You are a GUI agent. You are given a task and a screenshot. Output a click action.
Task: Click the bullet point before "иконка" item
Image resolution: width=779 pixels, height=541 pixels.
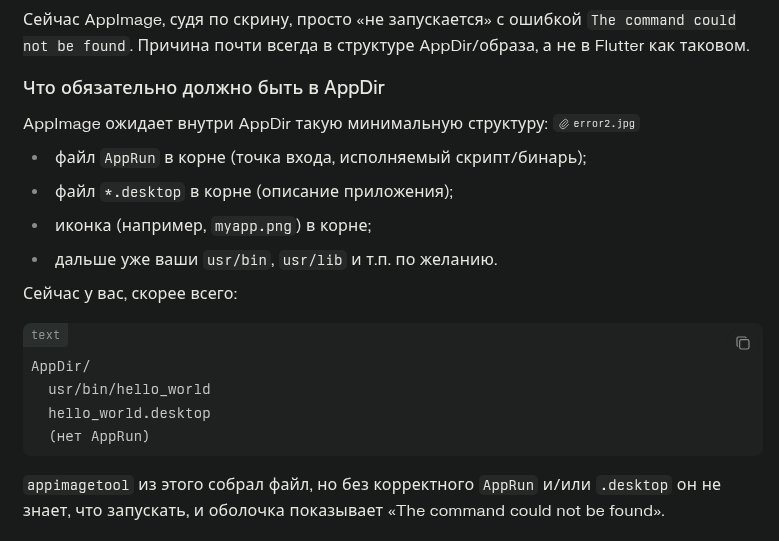(x=35, y=226)
